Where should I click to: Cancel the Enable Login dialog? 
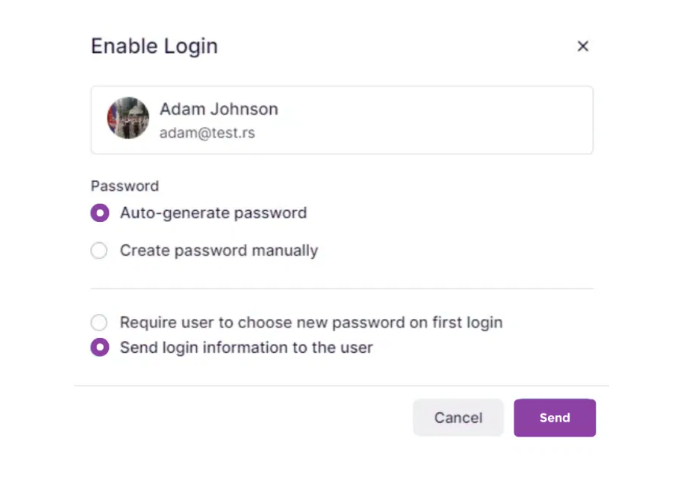pos(458,418)
